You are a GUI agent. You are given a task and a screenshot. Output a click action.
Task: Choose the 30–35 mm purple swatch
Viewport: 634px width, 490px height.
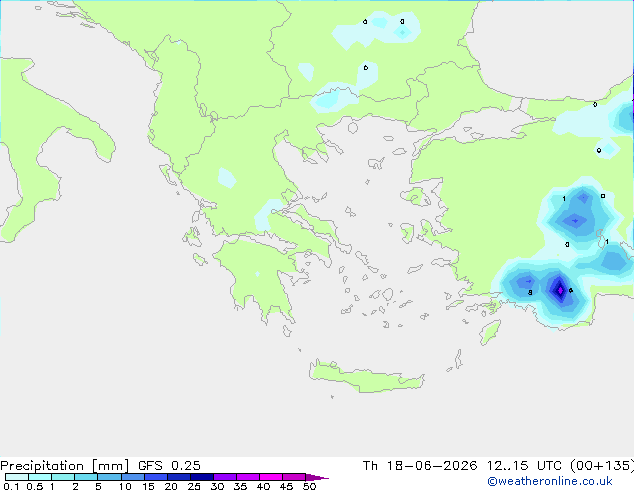tap(224, 477)
